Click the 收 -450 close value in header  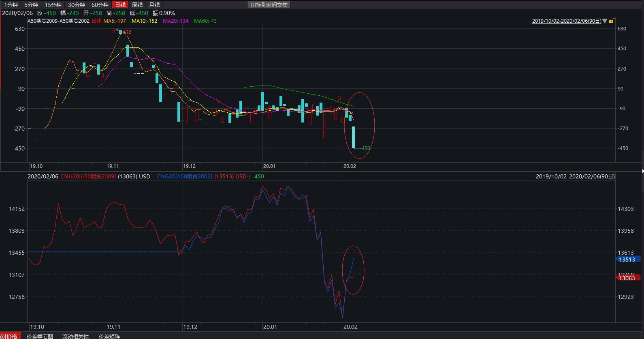(47, 13)
